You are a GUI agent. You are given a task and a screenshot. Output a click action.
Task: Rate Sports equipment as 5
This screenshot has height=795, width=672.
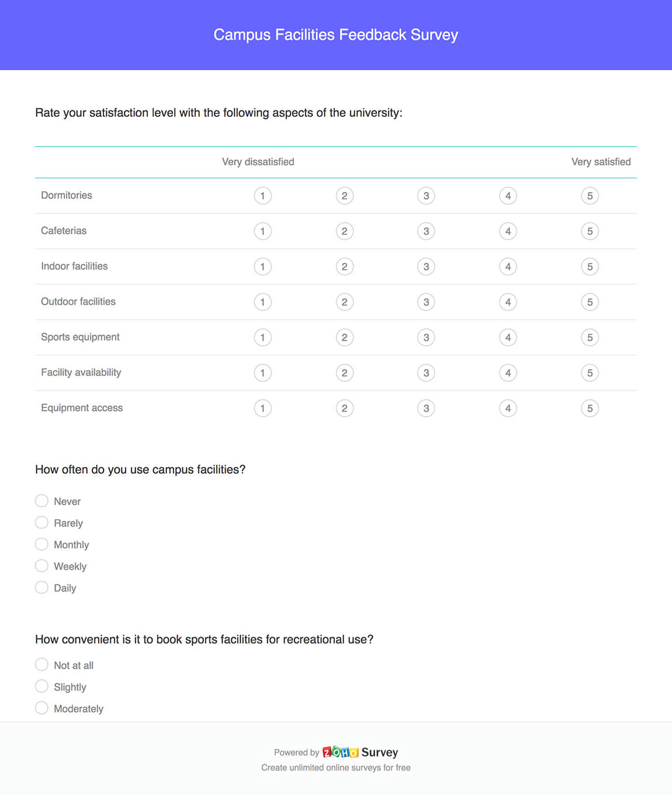590,337
